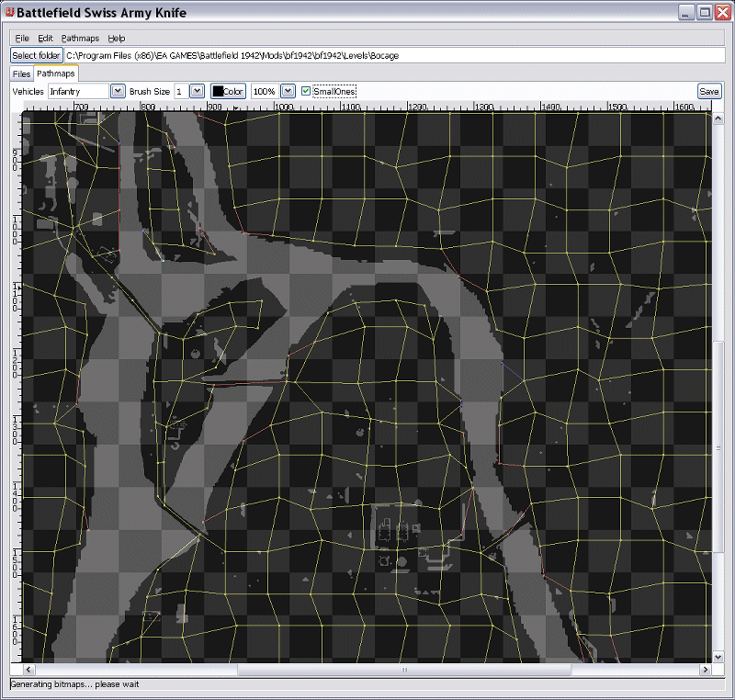
Task: Click the Brush Size label text
Action: tap(150, 91)
